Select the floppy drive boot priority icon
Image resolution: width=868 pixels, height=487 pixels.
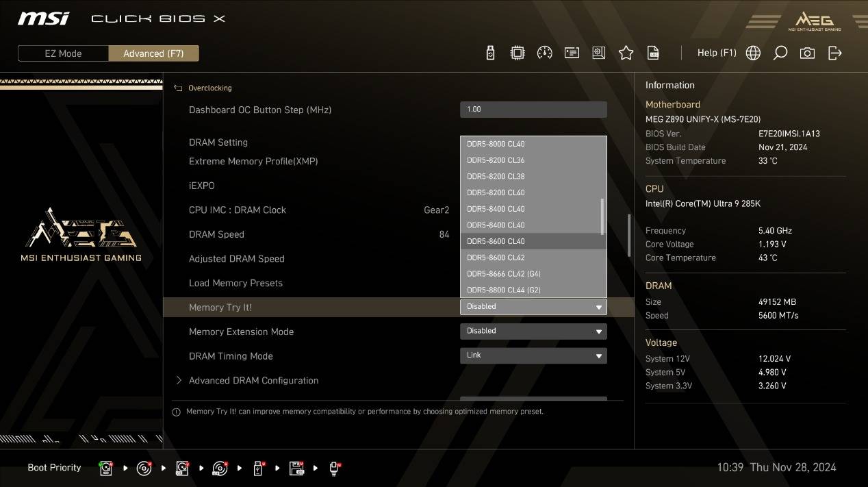click(296, 469)
